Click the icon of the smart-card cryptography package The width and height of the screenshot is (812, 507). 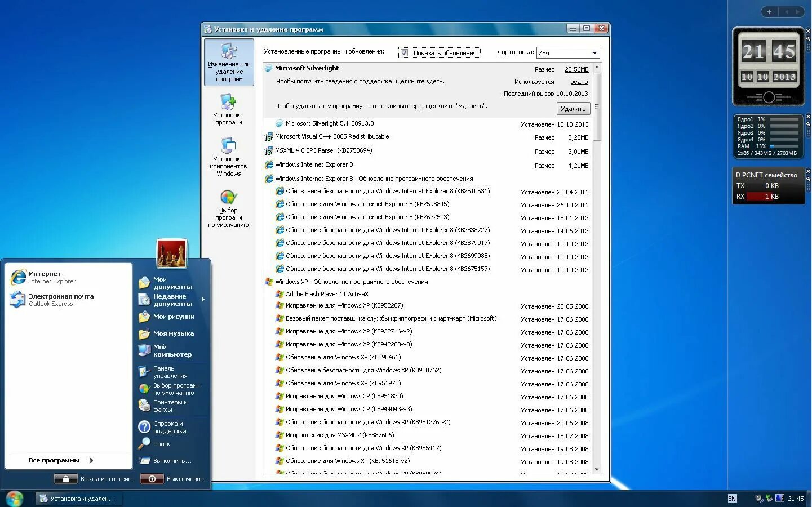pyautogui.click(x=279, y=319)
